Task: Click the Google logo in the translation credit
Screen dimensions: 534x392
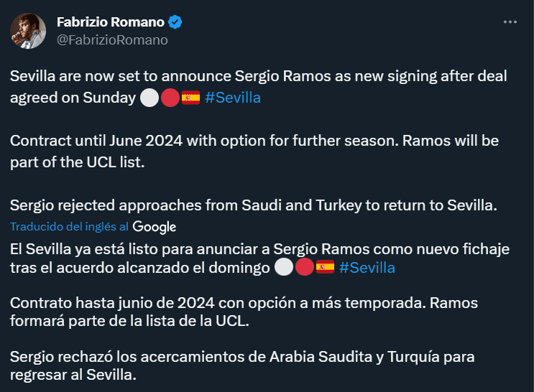Action: point(155,227)
